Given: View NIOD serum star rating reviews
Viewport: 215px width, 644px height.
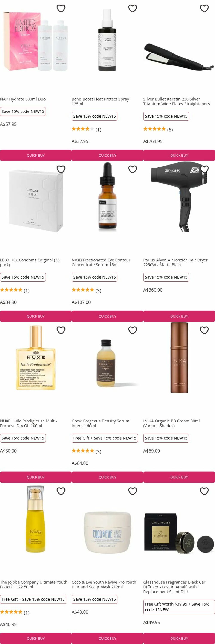Looking at the screenshot, I should click(86, 290).
